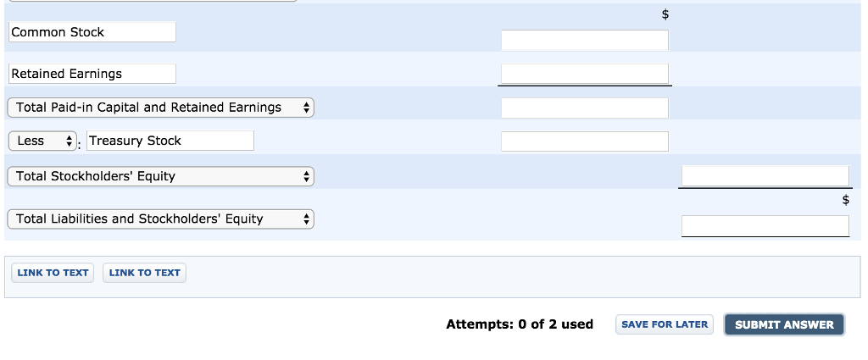This screenshot has height=360, width=868.
Task: Click Total Stockholders' Equity amount field
Action: coord(764,175)
